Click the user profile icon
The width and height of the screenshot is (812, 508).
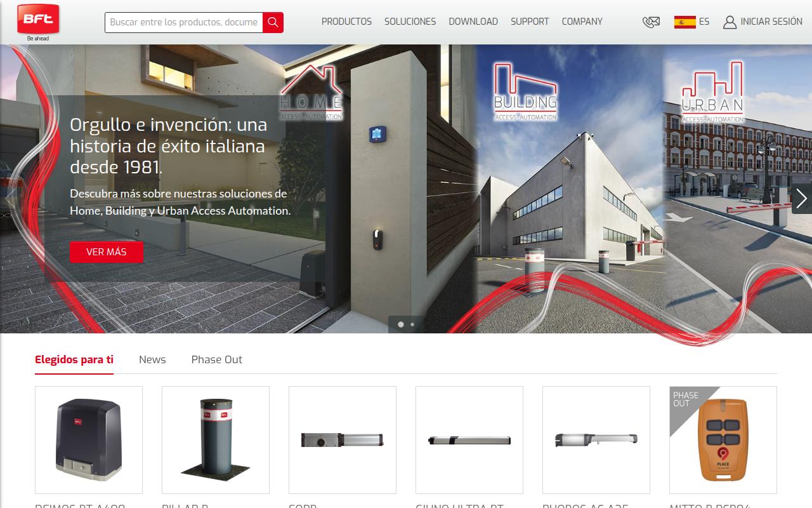pos(730,22)
